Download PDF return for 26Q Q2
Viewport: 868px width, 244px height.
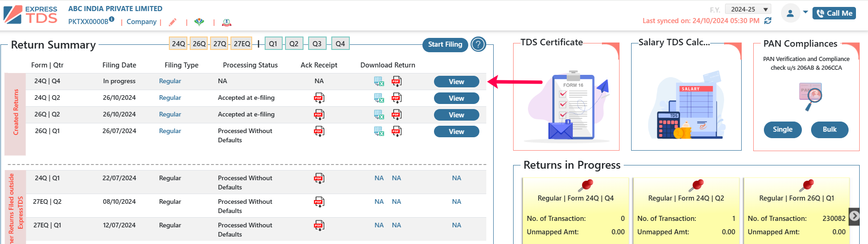(x=397, y=115)
